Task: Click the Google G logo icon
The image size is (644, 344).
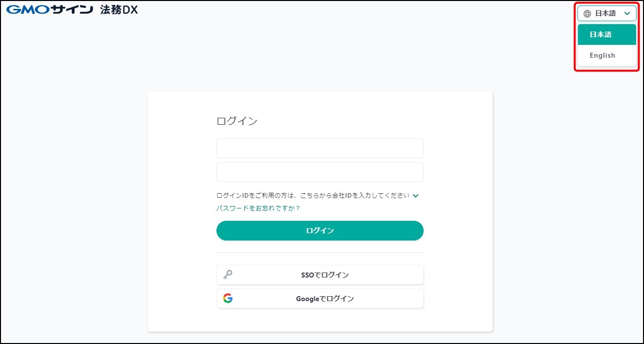Action: click(x=227, y=299)
